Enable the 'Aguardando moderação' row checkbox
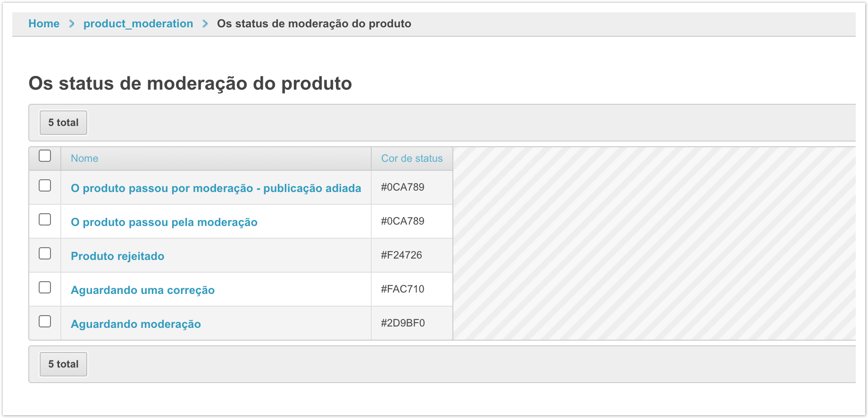This screenshot has height=418, width=868. (45, 322)
